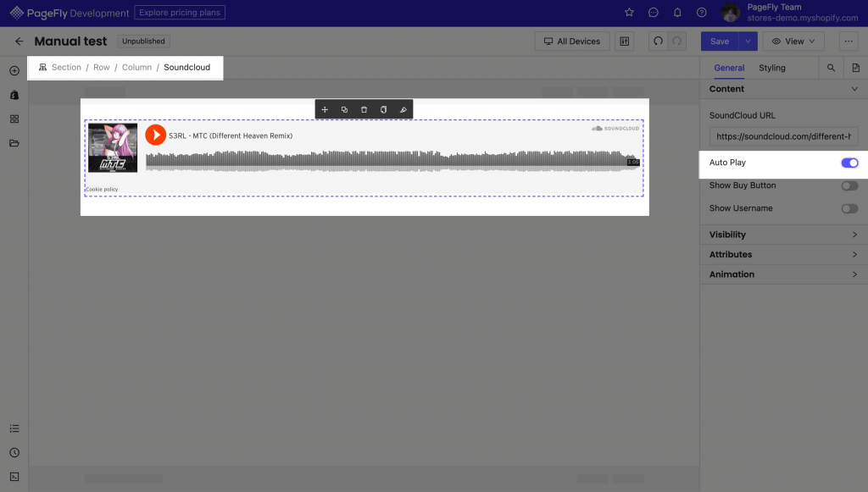
Task: Click the star favorite icon in header
Action: pos(629,12)
